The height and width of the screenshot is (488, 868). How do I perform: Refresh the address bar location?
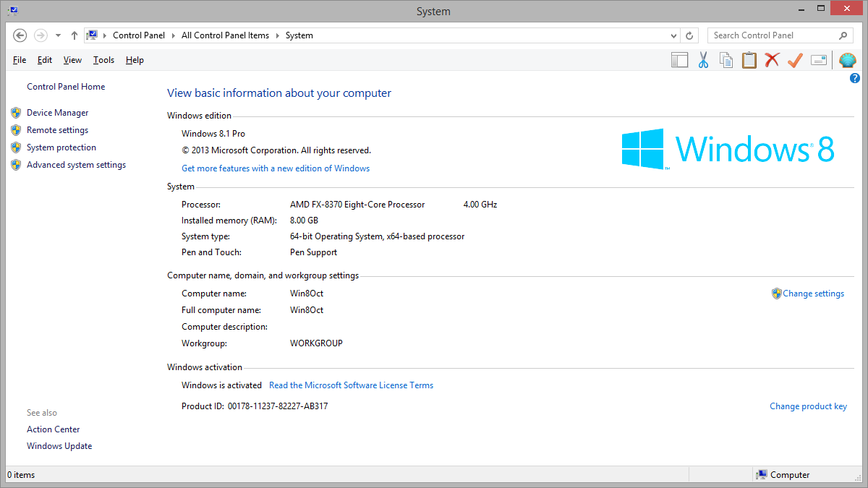pyautogui.click(x=690, y=35)
